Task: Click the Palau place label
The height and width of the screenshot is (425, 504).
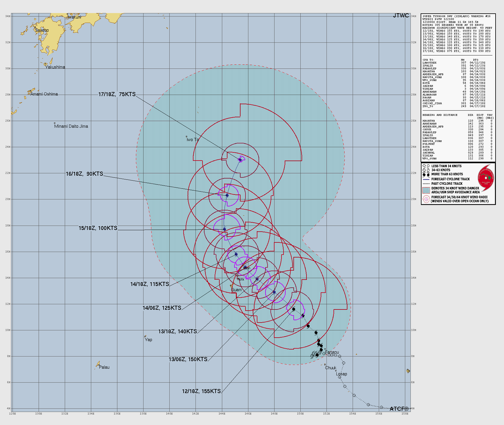Action: [104, 367]
